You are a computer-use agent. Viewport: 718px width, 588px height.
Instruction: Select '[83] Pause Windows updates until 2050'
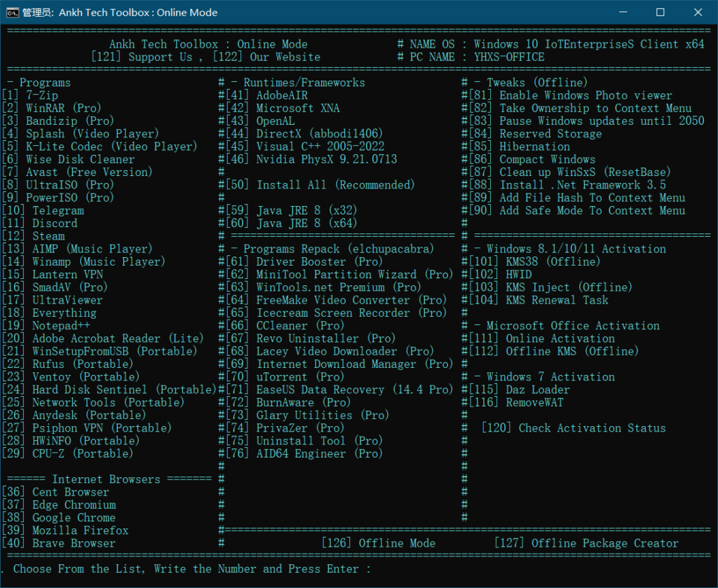(586, 121)
